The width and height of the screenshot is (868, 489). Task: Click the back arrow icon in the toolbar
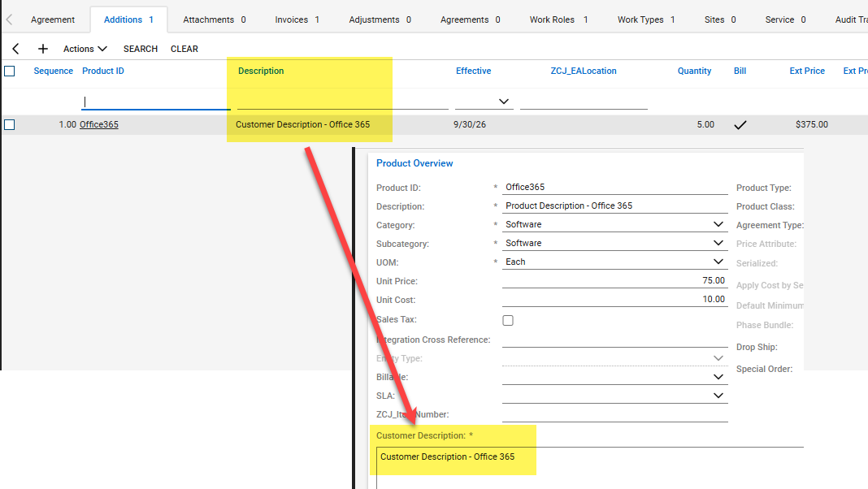[15, 49]
